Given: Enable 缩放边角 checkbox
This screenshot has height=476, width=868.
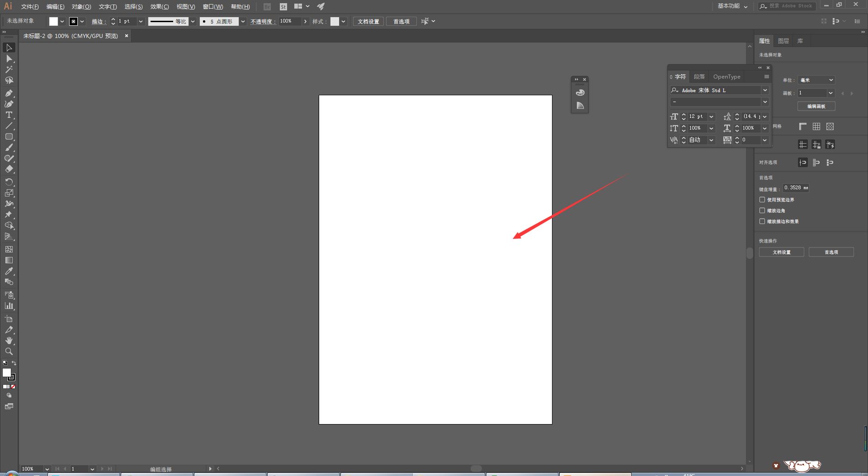Looking at the screenshot, I should 762,210.
